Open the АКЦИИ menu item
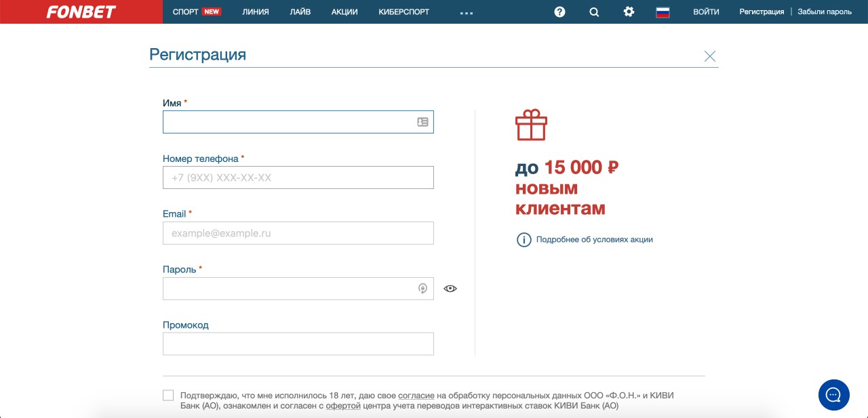This screenshot has width=868, height=418. coord(344,12)
